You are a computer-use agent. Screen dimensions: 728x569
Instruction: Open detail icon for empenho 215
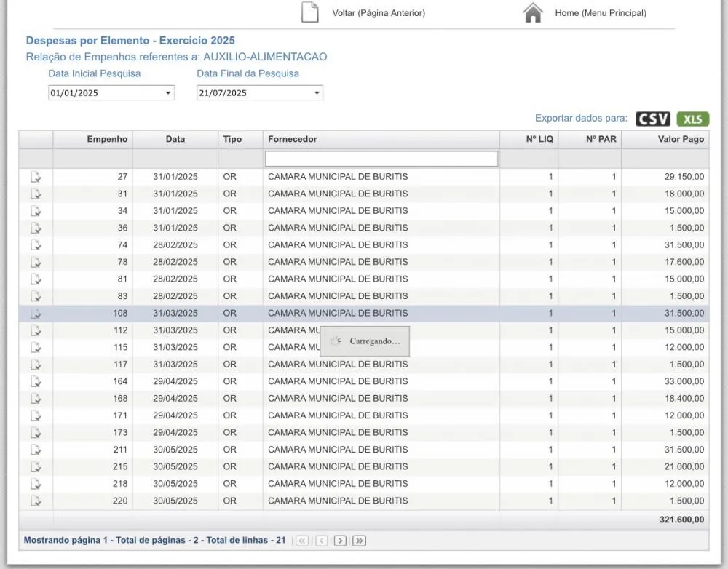[x=36, y=467]
